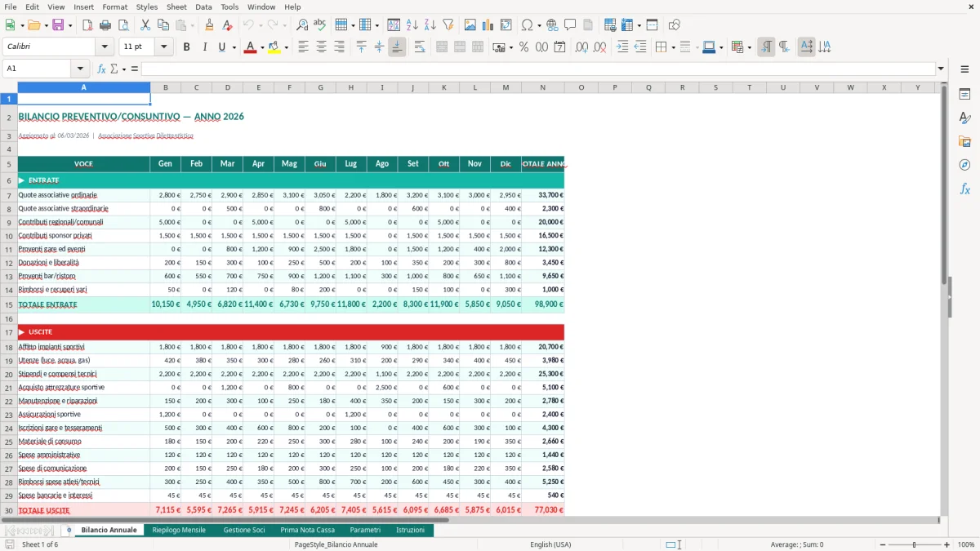The image size is (980, 551).
Task: Toggle Align Left
Action: click(x=303, y=47)
